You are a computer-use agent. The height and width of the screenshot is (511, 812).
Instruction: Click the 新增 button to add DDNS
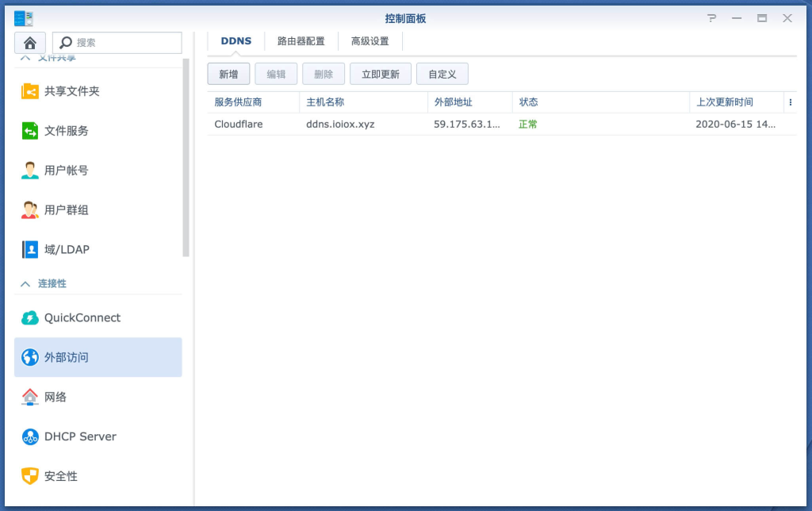228,73
